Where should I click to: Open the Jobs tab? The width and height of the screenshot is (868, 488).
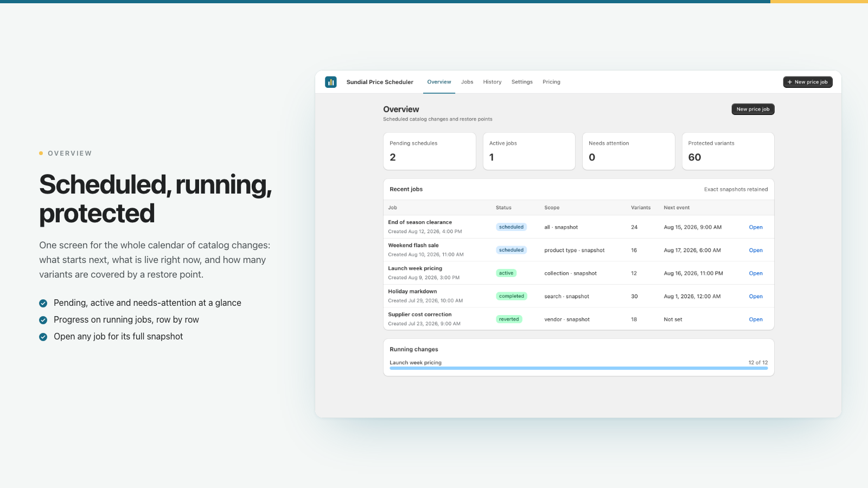pyautogui.click(x=467, y=82)
